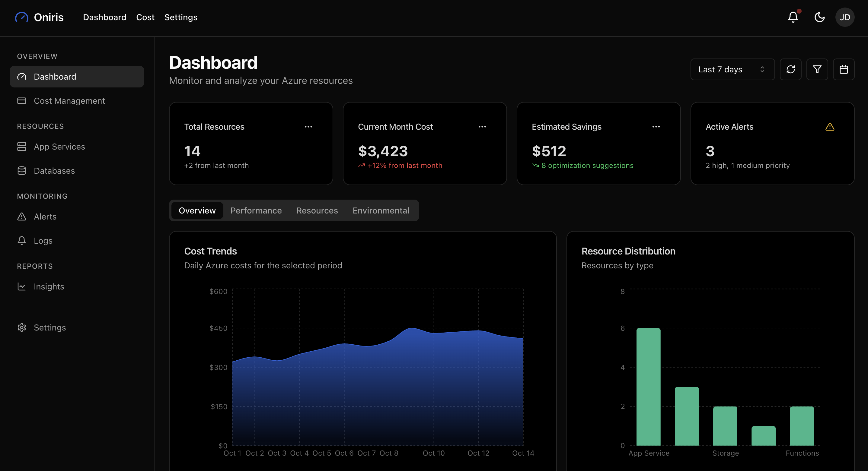Open Total Resources card options menu
The image size is (868, 471).
tap(308, 127)
